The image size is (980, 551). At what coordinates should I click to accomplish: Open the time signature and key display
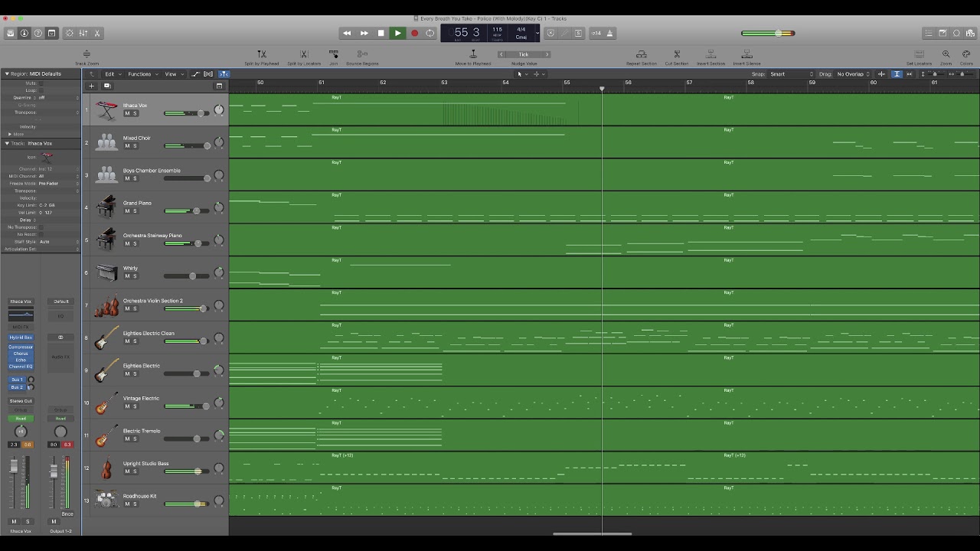pyautogui.click(x=521, y=33)
